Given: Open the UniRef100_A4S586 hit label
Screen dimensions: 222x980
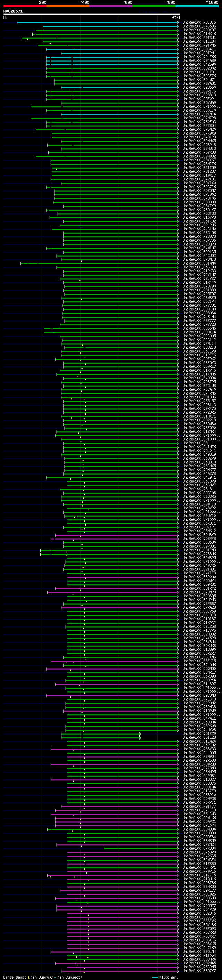Looking at the screenshot, I should 199,26.
